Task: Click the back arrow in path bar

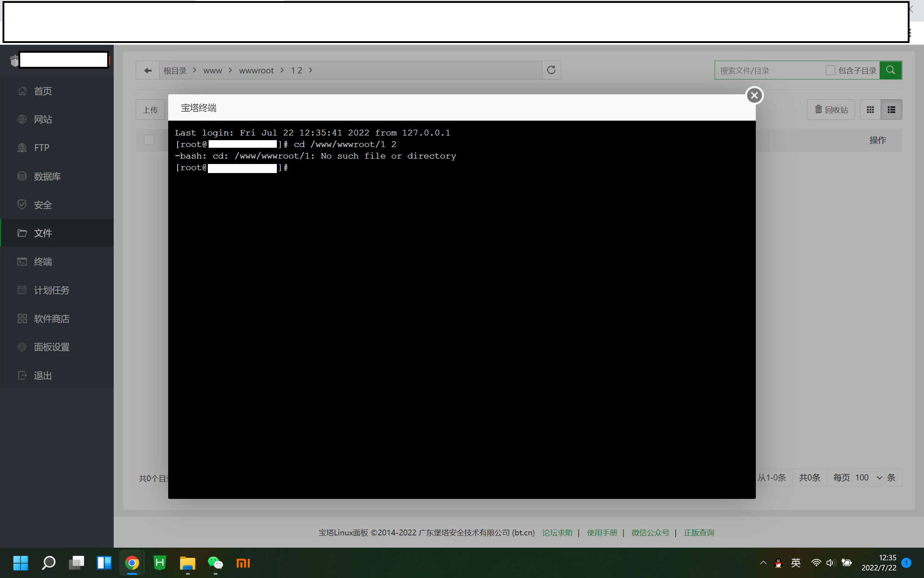Action: (x=148, y=70)
